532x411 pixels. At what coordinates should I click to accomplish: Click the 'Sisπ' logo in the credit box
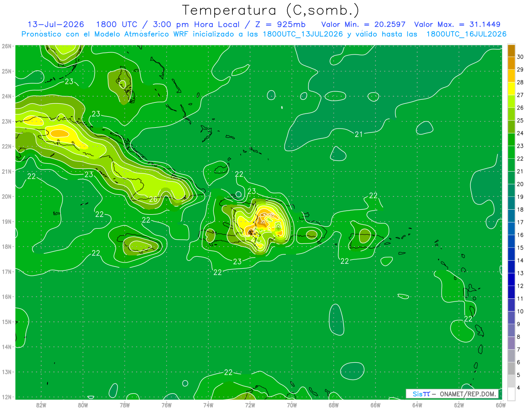click(421, 394)
